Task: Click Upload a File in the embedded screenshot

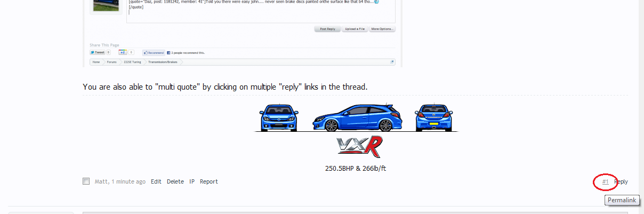Action: [x=355, y=29]
